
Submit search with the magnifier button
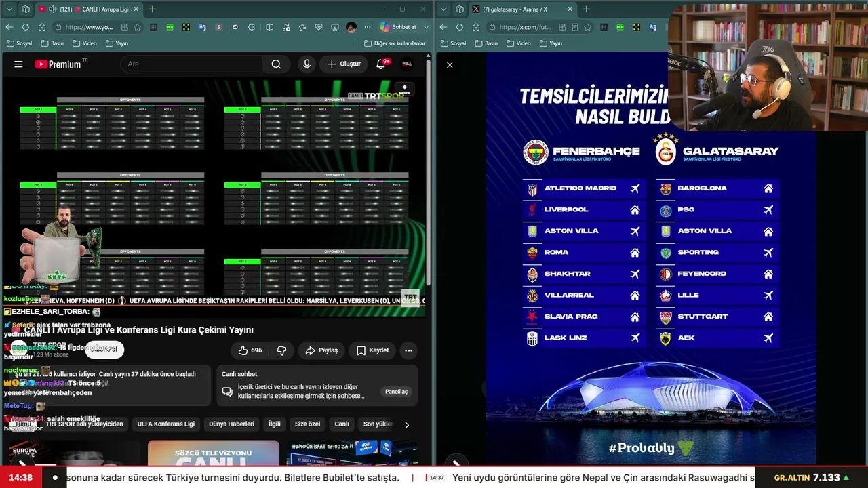[x=276, y=64]
